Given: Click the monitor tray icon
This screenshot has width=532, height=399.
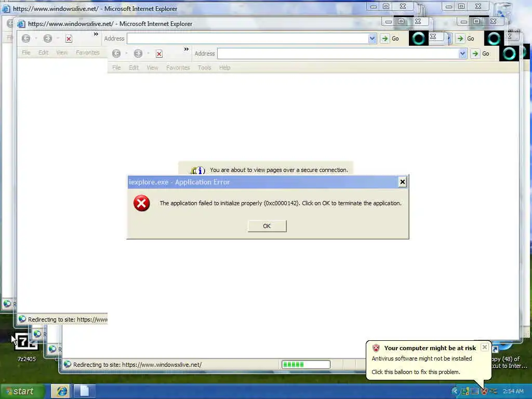Looking at the screenshot, I should pos(475,392).
